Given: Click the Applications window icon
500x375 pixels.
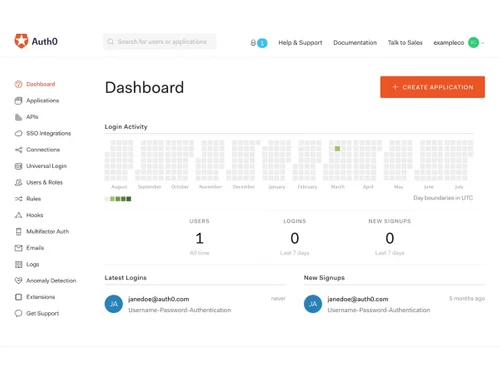Looking at the screenshot, I should pyautogui.click(x=18, y=101).
